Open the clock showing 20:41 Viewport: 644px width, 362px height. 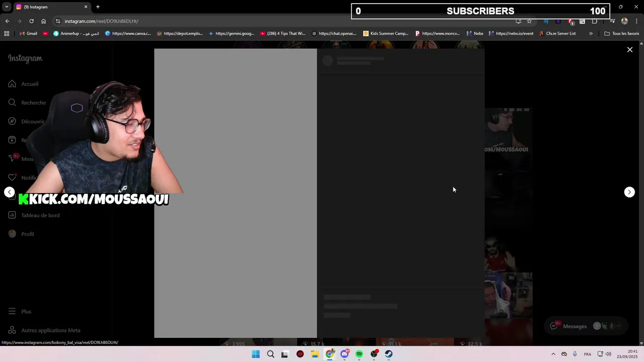pos(626,354)
